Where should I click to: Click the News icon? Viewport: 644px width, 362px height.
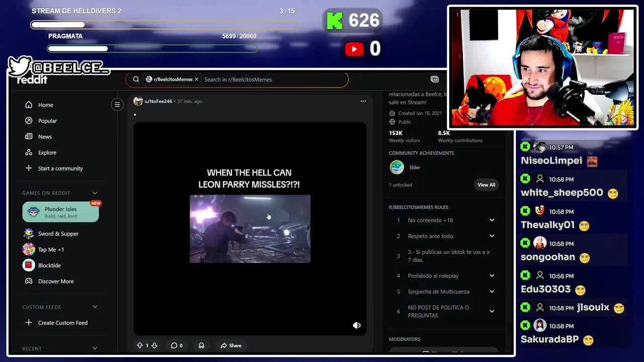pos(29,136)
